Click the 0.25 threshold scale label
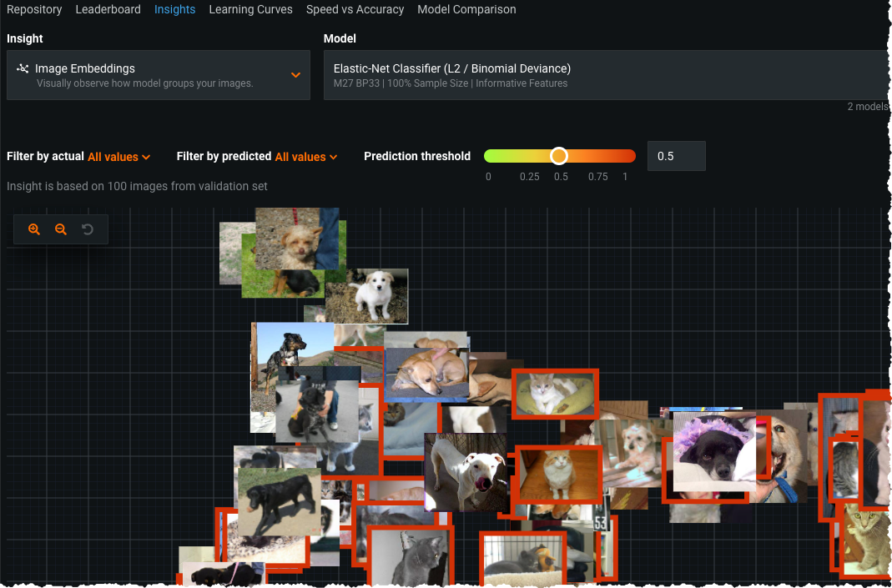 point(530,177)
